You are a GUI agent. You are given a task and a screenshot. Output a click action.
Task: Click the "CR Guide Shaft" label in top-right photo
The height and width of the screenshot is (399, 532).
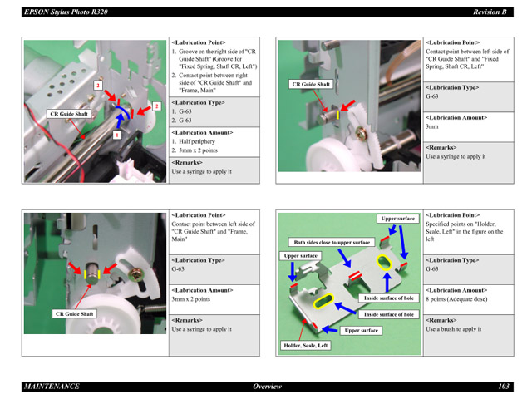click(311, 84)
